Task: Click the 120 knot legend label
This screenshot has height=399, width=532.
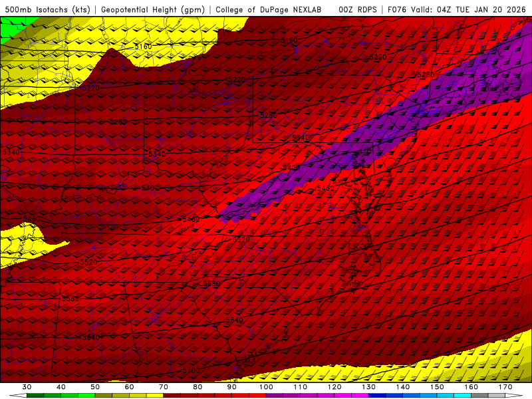Action: 334,387
